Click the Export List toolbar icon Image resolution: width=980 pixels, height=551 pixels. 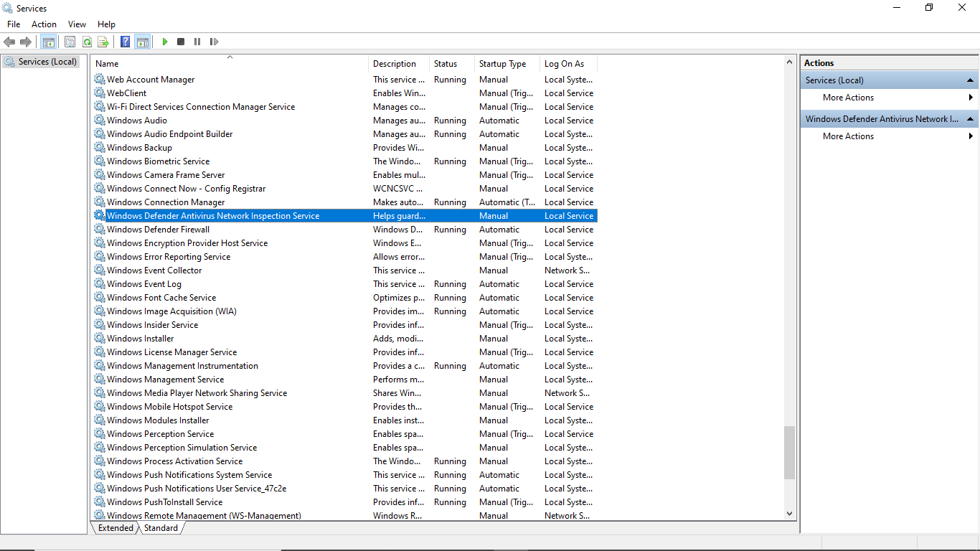pos(103,42)
